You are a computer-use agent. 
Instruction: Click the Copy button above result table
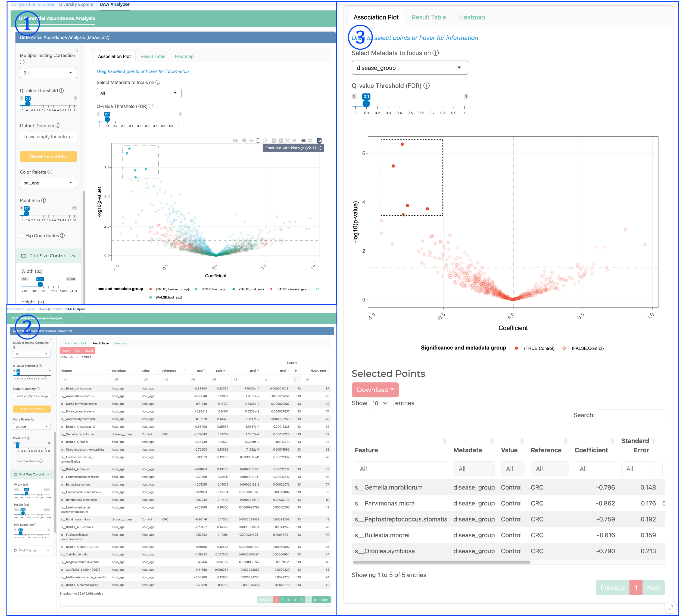click(66, 351)
